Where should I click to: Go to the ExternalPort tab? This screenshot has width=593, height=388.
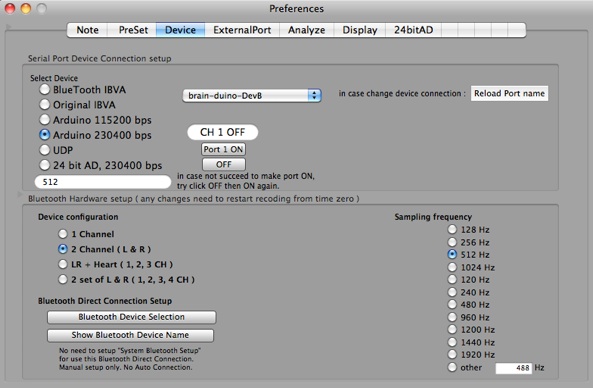tap(242, 30)
